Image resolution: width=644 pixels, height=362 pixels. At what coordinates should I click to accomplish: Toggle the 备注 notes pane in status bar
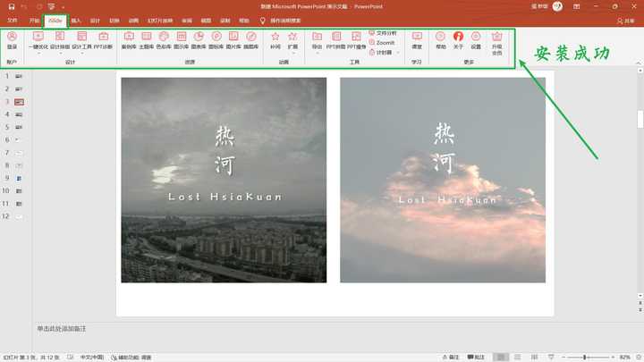[x=451, y=357]
